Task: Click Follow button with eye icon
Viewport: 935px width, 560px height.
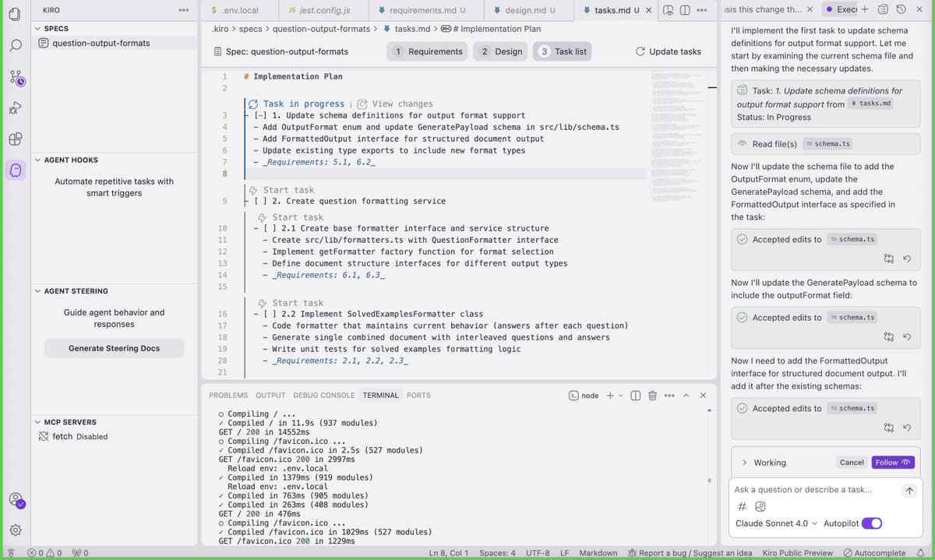Action: point(893,462)
